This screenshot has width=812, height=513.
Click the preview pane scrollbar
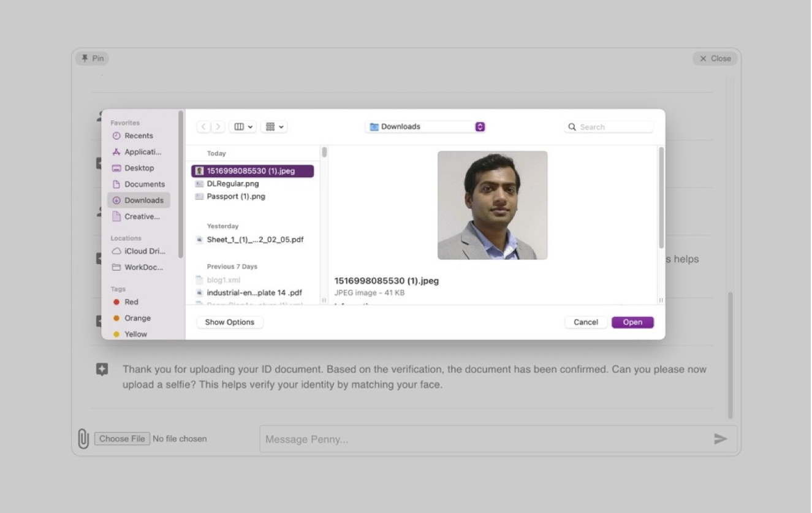click(x=661, y=197)
